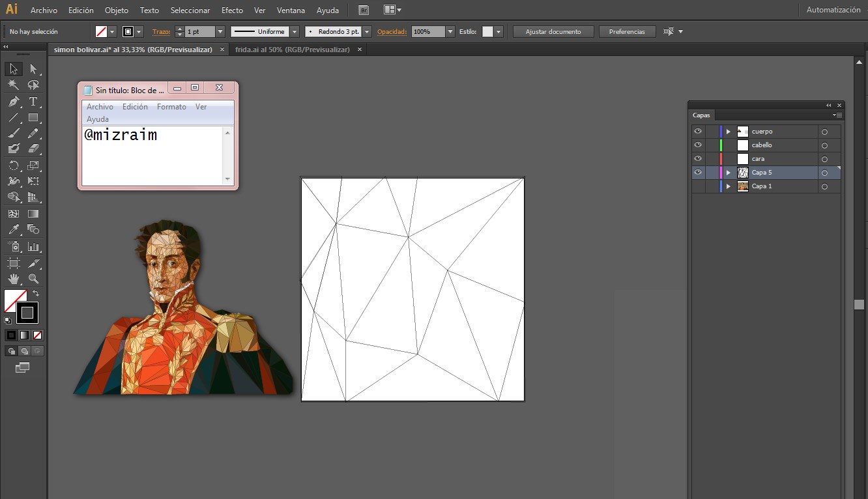This screenshot has width=868, height=499.
Task: Open the opacity percentage dropdown arrow
Action: pos(450,31)
